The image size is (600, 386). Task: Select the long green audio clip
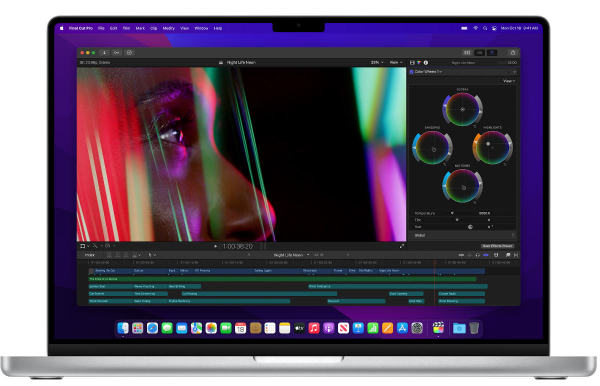point(282,279)
